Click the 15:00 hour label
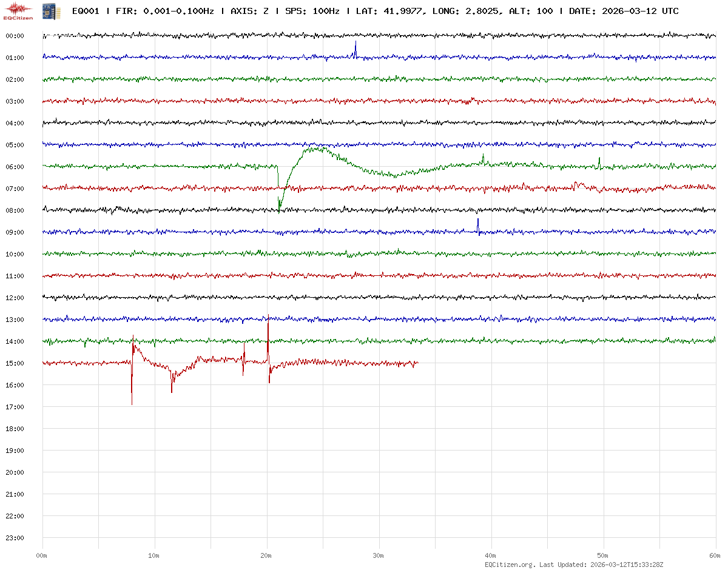 coord(15,363)
